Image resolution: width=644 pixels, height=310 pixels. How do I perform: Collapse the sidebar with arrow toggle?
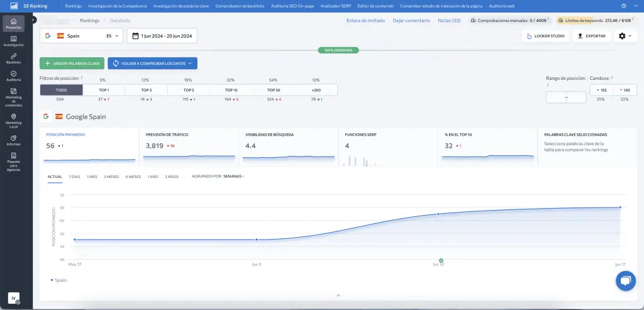point(33,19)
